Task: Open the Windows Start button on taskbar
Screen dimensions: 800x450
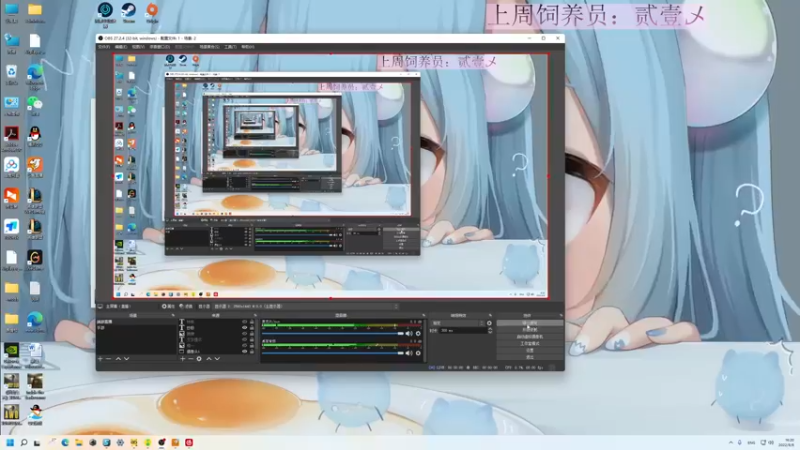Action: coord(10,442)
